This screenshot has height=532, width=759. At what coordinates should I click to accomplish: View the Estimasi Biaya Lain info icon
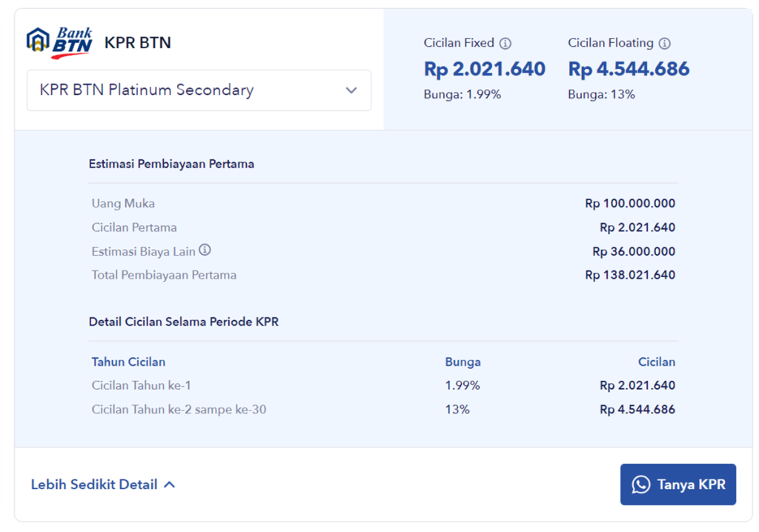pyautogui.click(x=205, y=250)
